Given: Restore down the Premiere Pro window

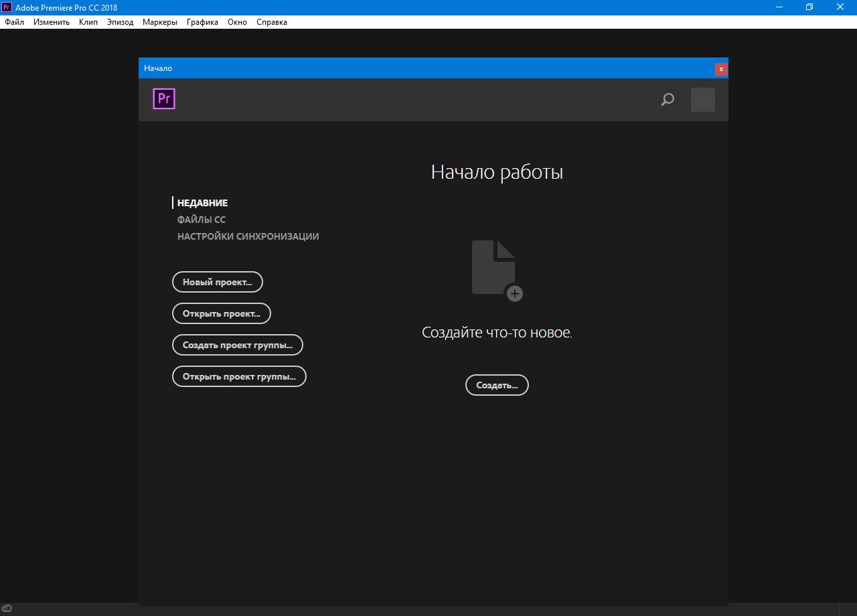Looking at the screenshot, I should [x=809, y=7].
